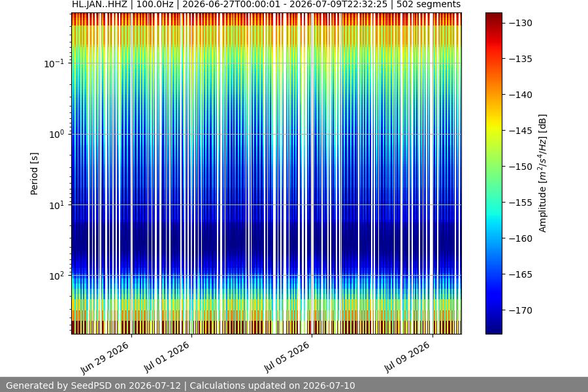Click the -140 colorbar tick label
The width and height of the screenshot is (588, 392).
pos(521,95)
